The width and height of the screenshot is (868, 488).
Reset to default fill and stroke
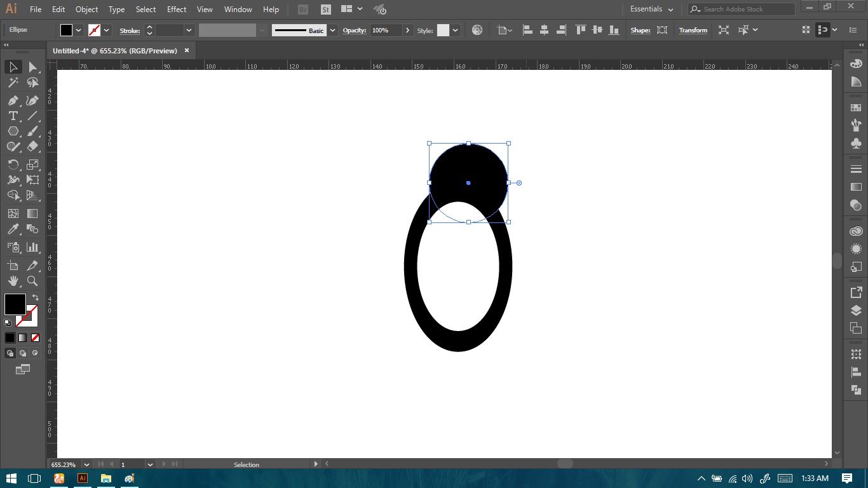[8, 323]
